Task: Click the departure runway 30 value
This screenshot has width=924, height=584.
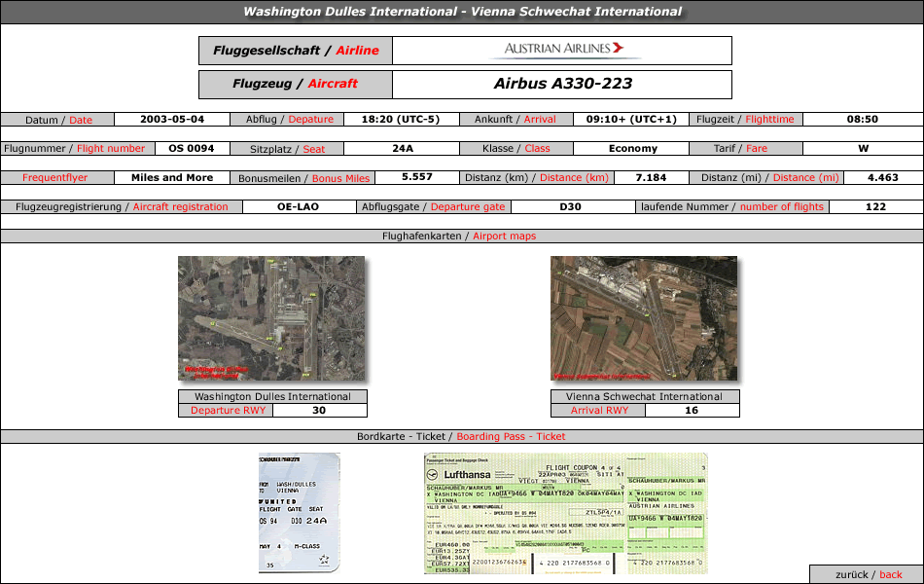Action: (x=318, y=411)
